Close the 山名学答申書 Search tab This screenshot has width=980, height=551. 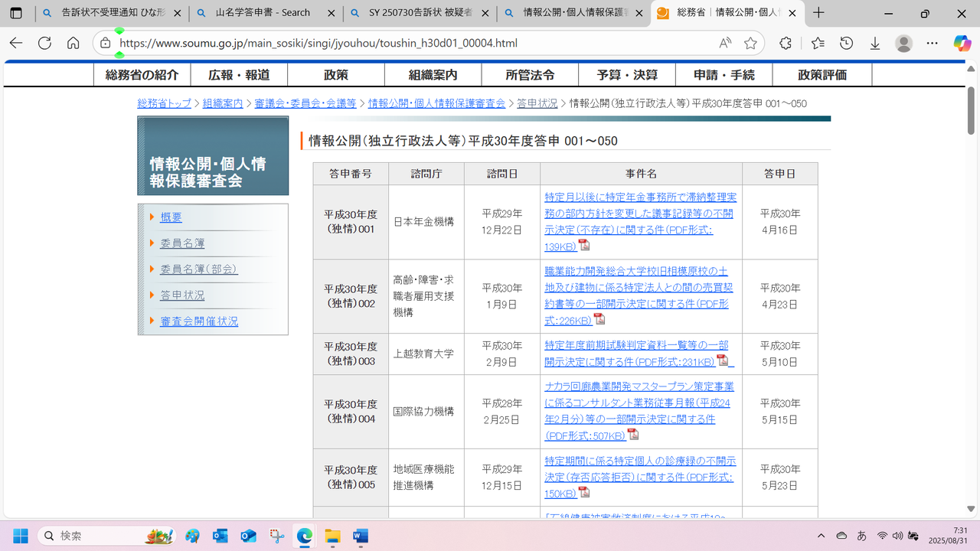tap(332, 13)
